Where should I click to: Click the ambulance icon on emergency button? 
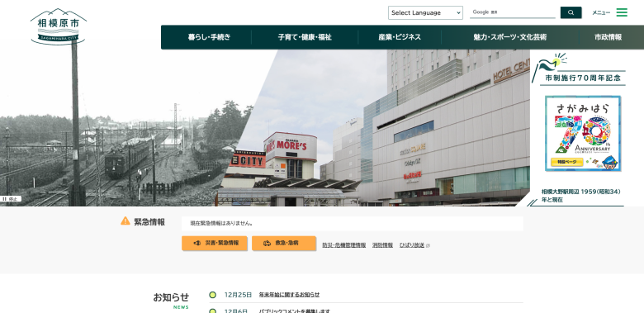pos(267,243)
